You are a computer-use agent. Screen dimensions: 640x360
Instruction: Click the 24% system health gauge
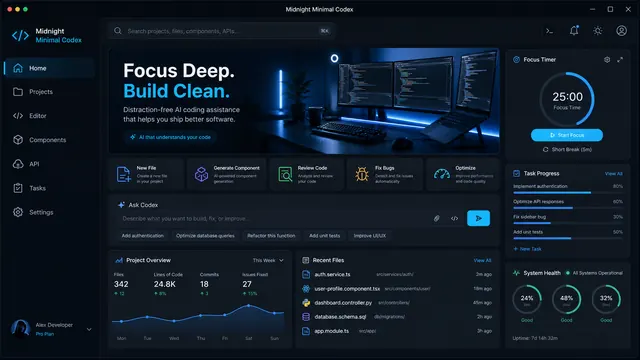pyautogui.click(x=527, y=299)
